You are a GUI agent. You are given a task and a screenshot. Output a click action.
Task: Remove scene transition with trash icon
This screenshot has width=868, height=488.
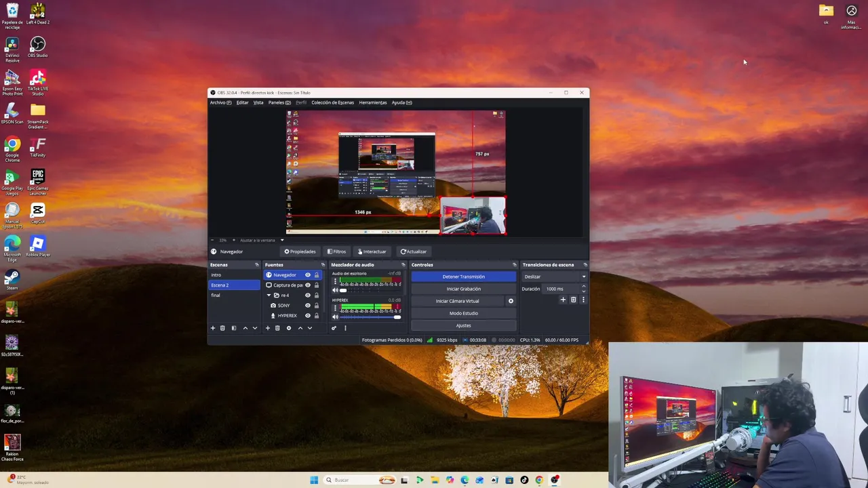(x=573, y=300)
